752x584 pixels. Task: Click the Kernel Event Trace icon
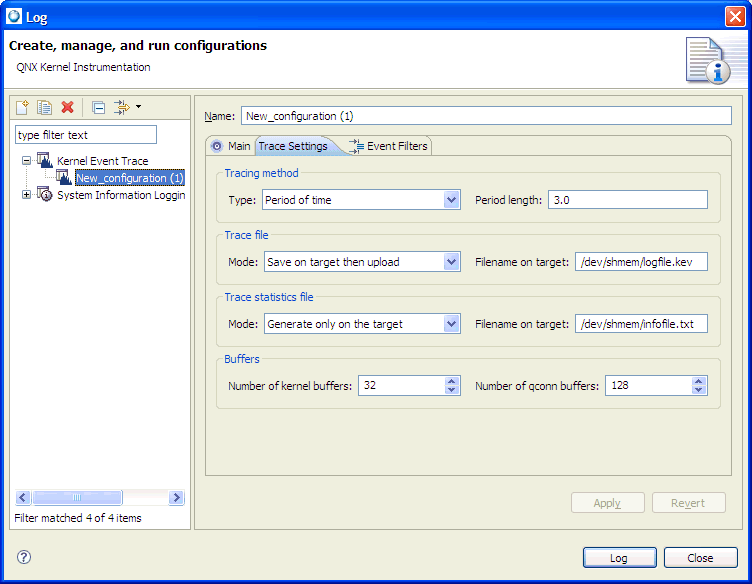point(44,160)
